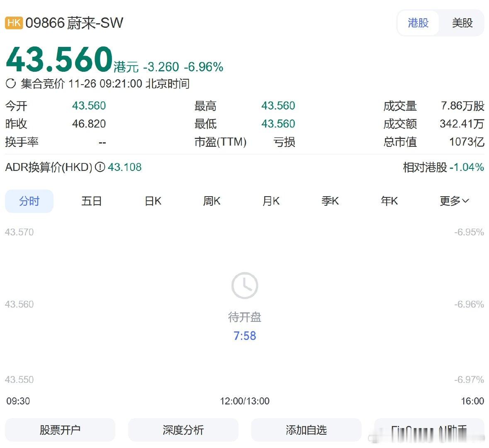Click the 昨收 value 46.820
489x448 pixels.
89,124
